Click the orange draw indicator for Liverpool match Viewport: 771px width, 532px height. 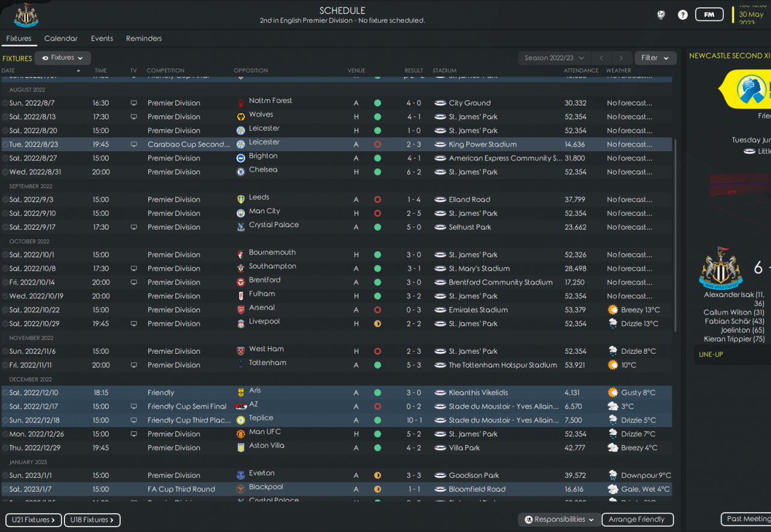tap(378, 324)
